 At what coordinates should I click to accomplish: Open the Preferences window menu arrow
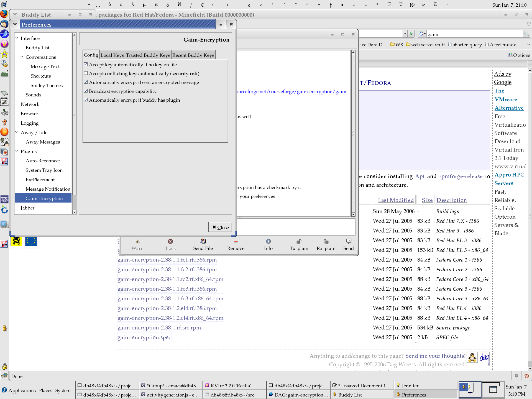click(15, 24)
